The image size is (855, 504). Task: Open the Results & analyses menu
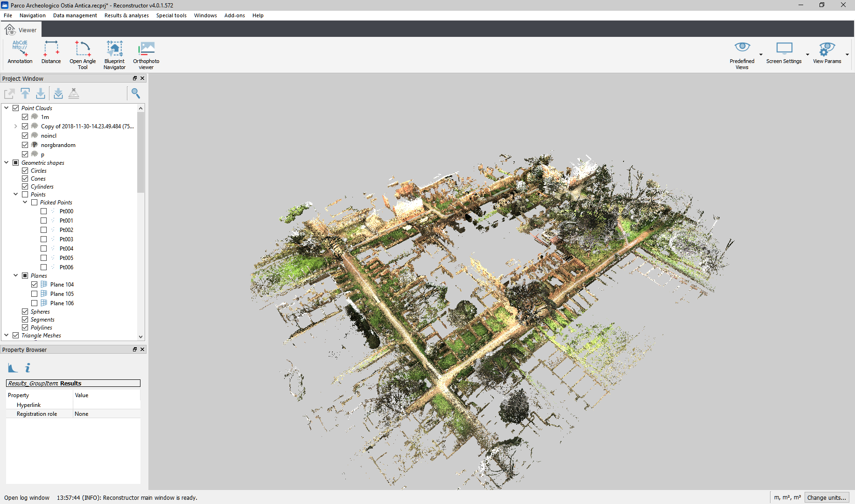tap(126, 15)
